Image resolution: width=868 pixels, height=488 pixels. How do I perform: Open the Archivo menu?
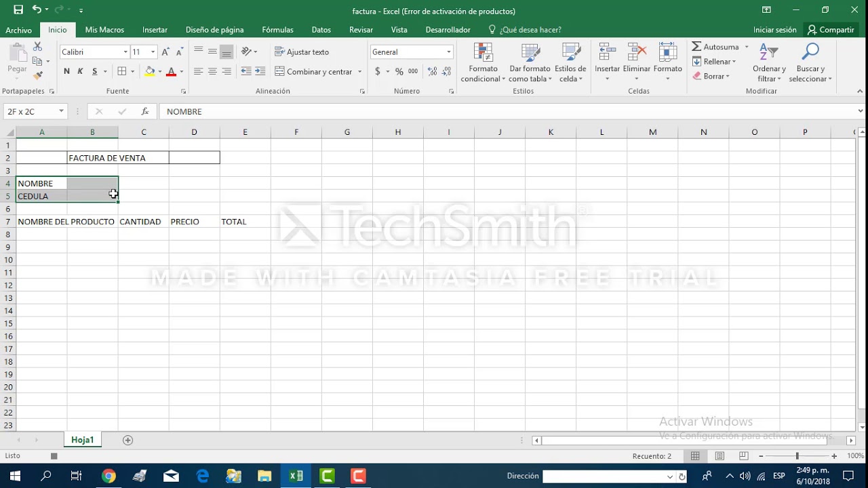pyautogui.click(x=19, y=30)
